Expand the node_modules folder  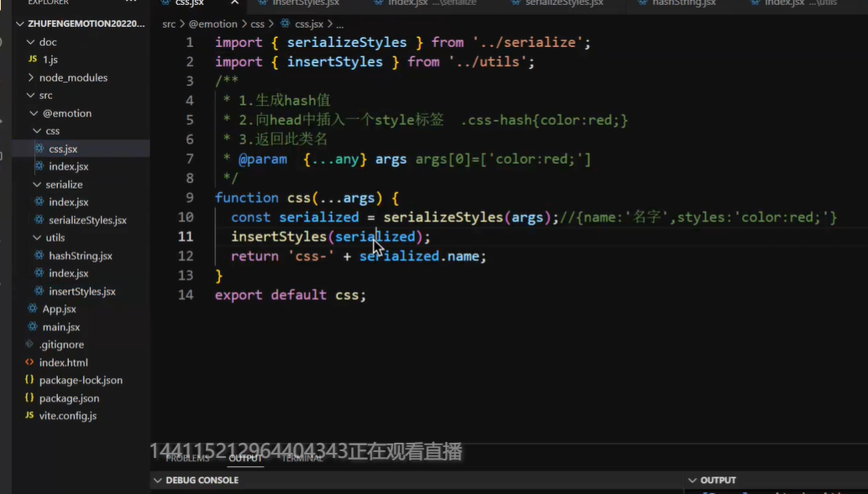pos(30,77)
